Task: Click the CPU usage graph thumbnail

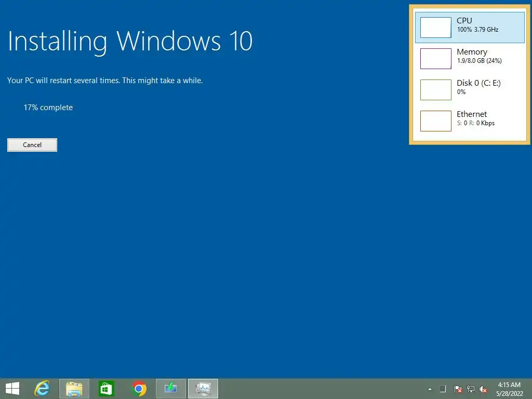Action: 436,28
